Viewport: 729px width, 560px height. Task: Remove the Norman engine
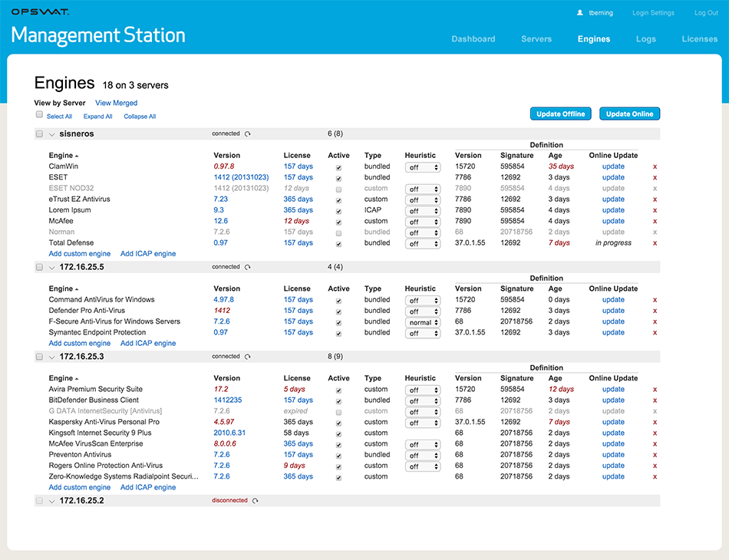coord(655,232)
